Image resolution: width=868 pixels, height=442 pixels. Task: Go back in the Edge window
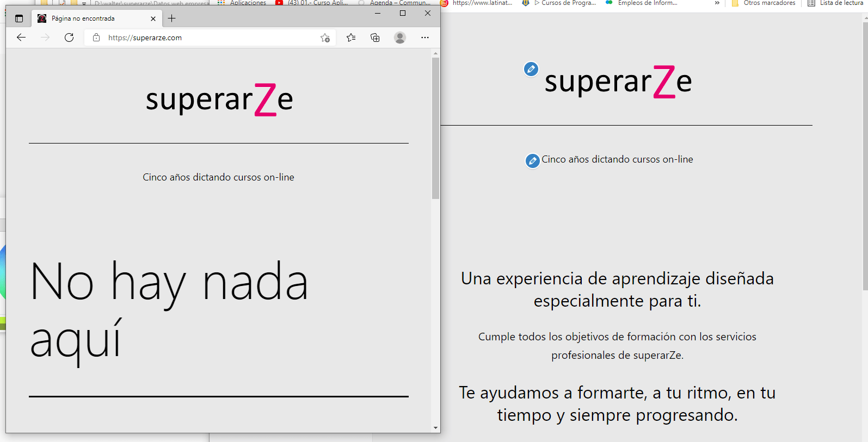21,38
